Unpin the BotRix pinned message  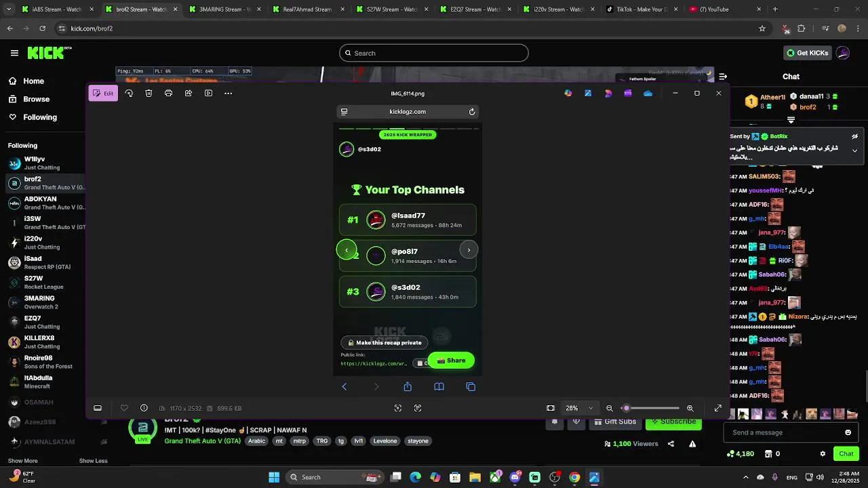[854, 136]
